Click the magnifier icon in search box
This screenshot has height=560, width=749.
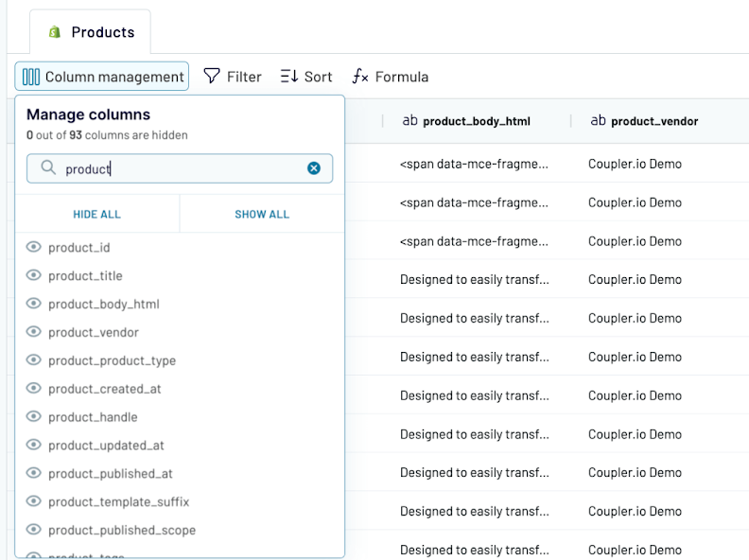pyautogui.click(x=48, y=167)
